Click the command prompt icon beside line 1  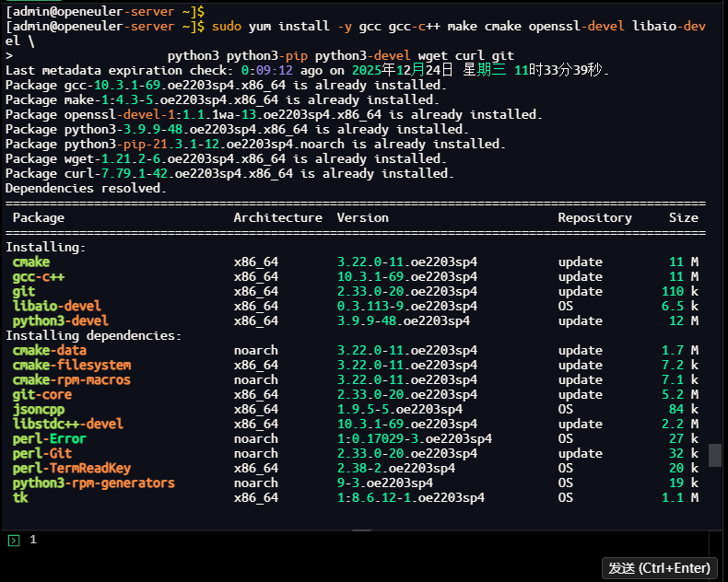click(x=13, y=541)
